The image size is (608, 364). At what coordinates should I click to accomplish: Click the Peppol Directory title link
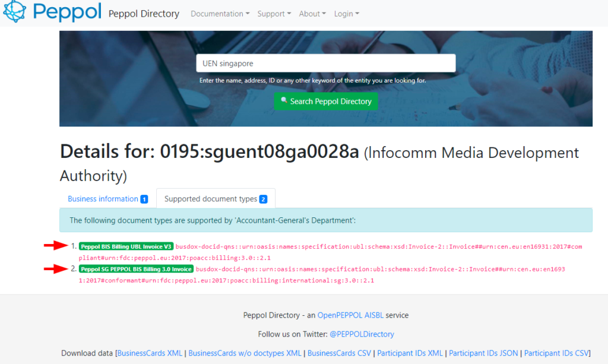pos(144,14)
